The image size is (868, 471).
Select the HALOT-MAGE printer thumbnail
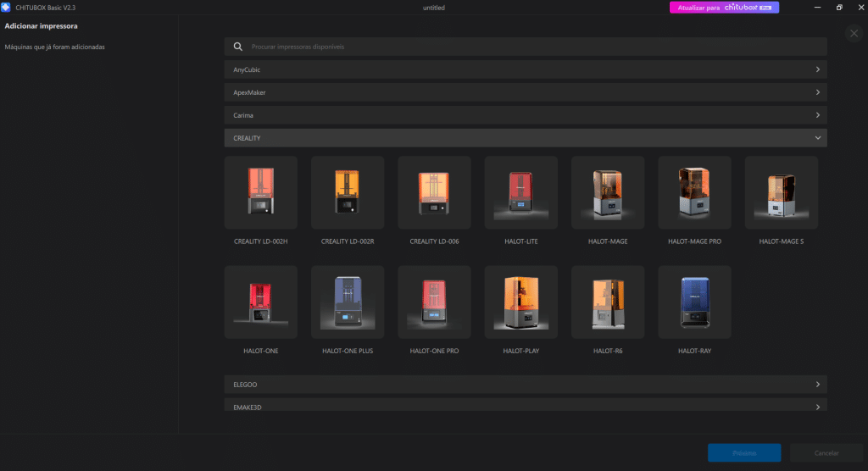tap(608, 192)
